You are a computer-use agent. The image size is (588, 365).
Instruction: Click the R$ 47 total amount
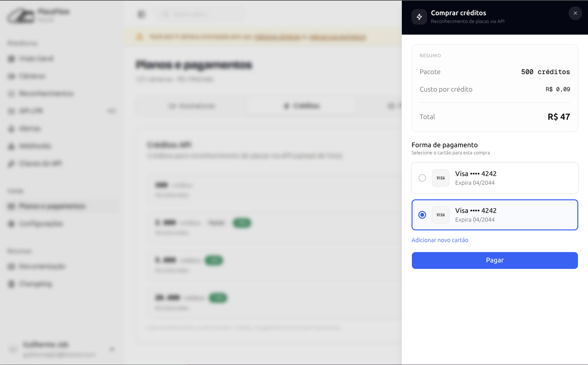(x=559, y=117)
